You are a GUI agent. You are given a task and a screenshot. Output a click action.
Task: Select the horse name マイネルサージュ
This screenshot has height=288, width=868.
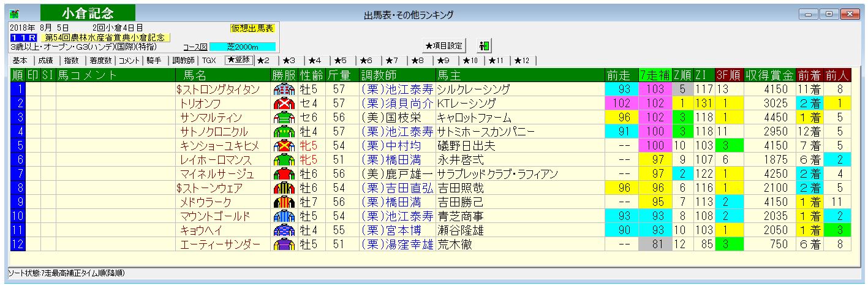216,173
